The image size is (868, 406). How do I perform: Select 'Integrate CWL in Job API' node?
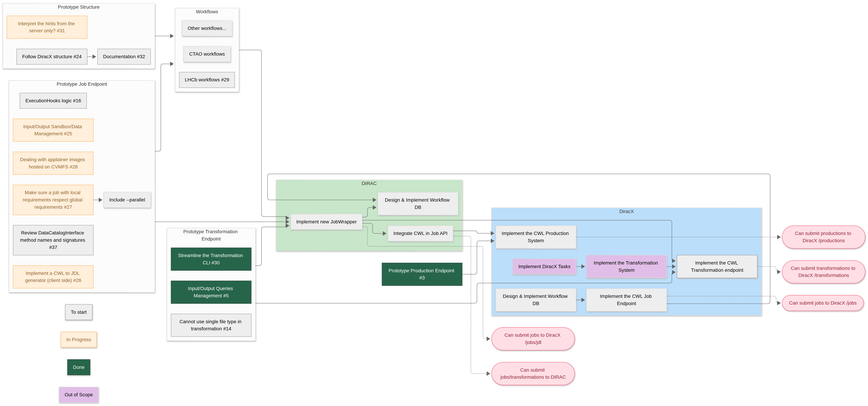click(420, 233)
